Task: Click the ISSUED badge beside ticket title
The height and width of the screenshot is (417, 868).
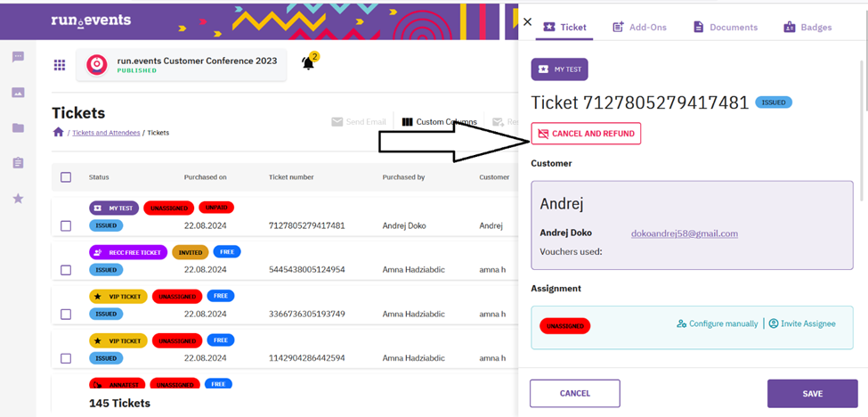Action: (x=774, y=102)
